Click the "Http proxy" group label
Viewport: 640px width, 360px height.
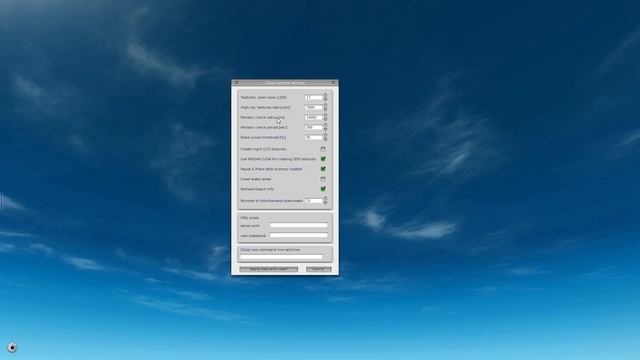point(250,218)
